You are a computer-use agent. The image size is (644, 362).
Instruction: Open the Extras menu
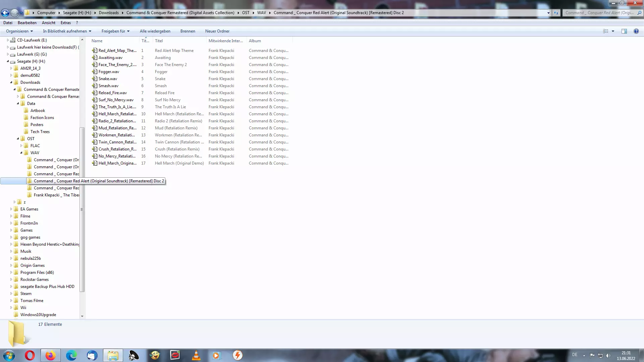(x=66, y=23)
